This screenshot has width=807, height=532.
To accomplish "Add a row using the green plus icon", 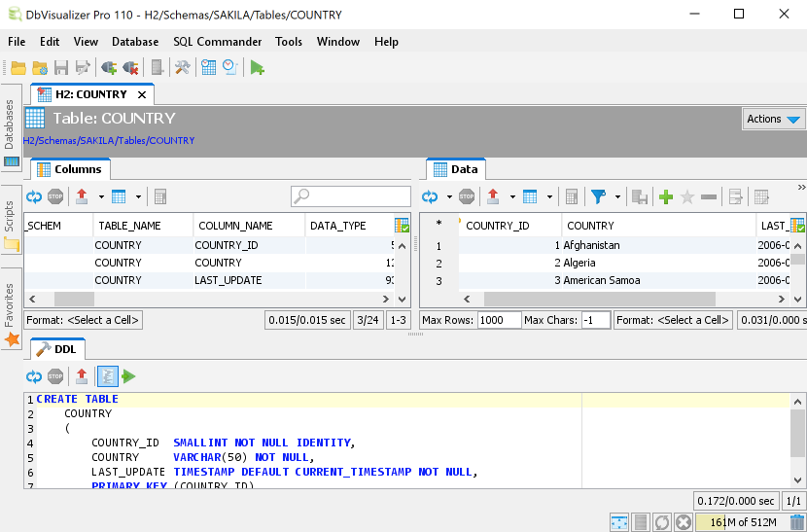I will tap(666, 196).
